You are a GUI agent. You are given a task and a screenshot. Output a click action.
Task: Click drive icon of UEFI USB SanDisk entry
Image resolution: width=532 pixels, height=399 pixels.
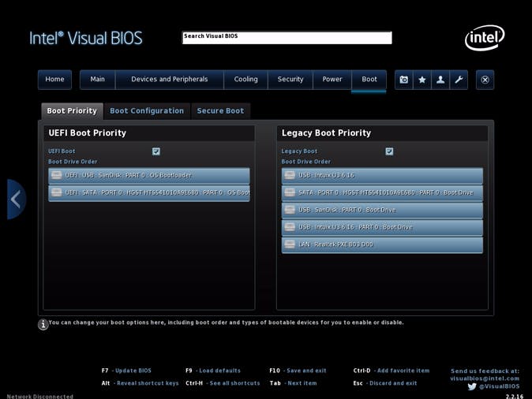tap(56, 175)
